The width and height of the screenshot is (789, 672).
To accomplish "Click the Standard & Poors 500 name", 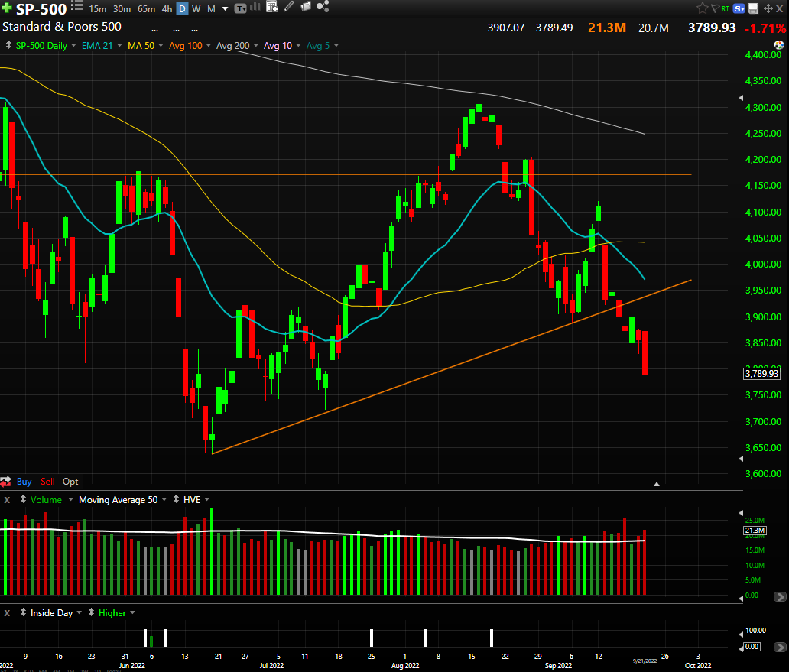I will [x=62, y=27].
